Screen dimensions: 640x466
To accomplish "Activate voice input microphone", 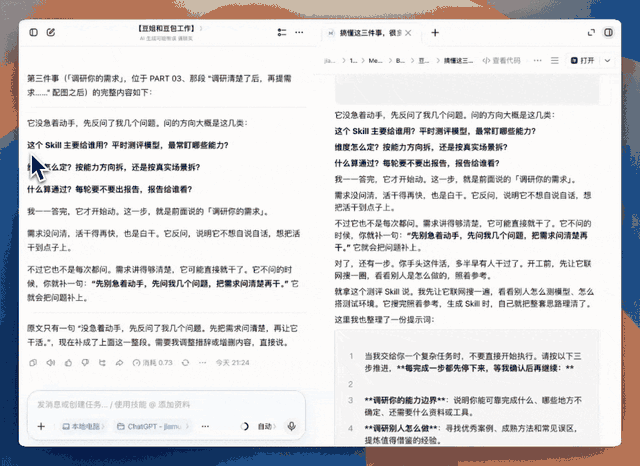I will click(291, 426).
